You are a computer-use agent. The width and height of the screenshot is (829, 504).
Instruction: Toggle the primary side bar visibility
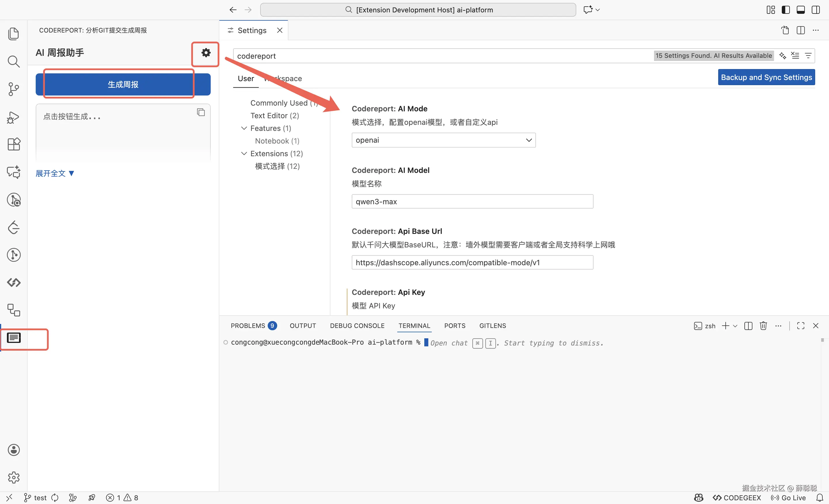click(x=786, y=10)
